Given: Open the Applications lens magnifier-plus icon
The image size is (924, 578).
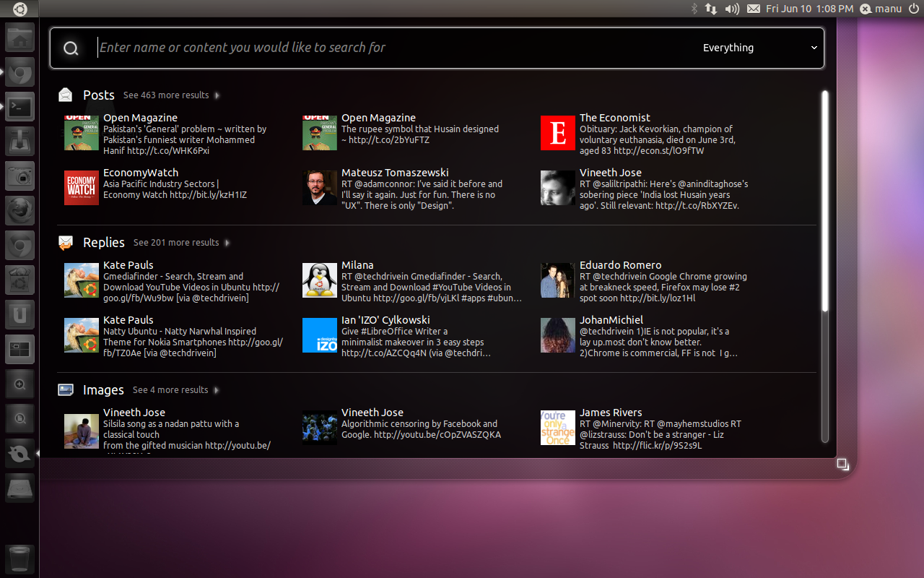Looking at the screenshot, I should pos(20,384).
